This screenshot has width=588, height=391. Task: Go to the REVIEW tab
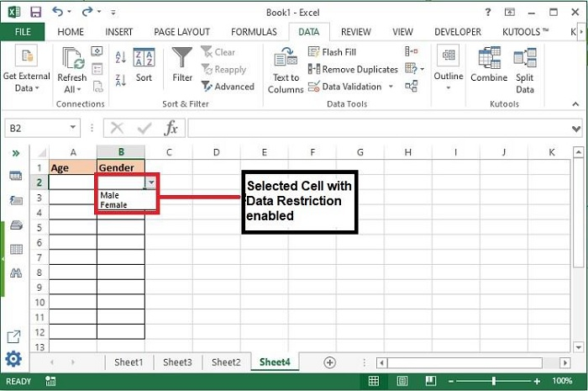356,32
